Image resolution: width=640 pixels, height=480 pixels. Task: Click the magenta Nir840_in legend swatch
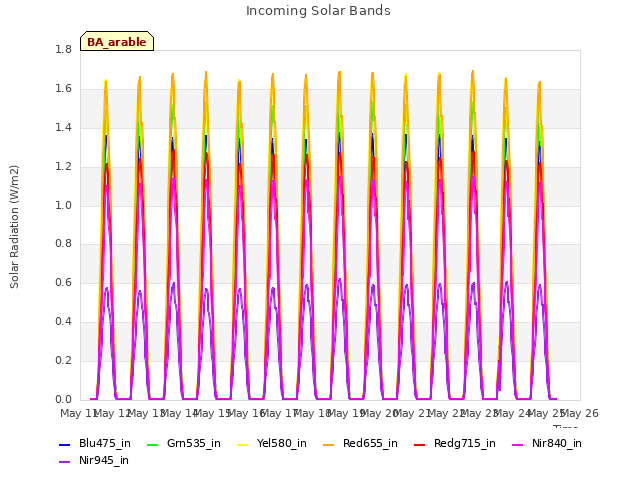point(518,444)
